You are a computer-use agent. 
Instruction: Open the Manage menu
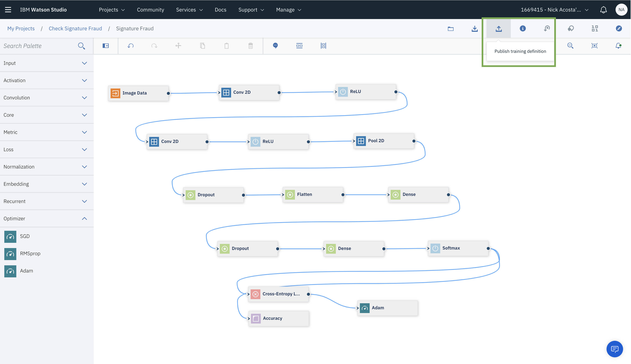coord(288,10)
